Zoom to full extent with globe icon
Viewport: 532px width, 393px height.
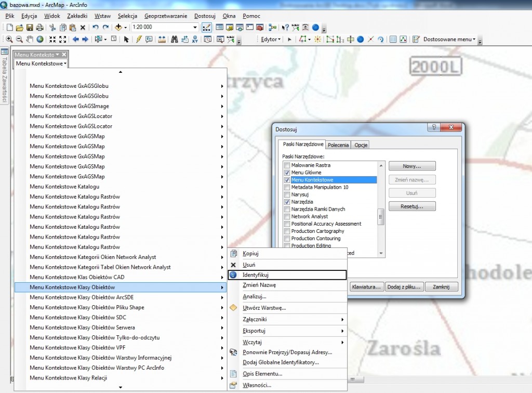[40, 40]
